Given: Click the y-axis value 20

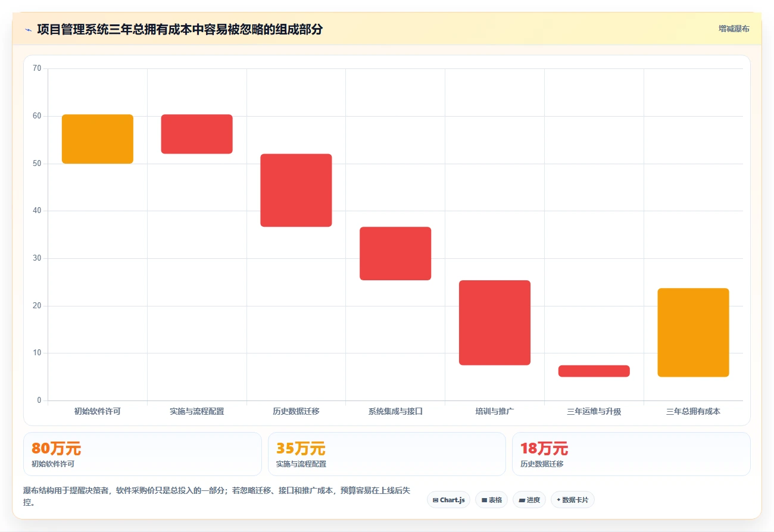Looking at the screenshot, I should click(x=37, y=306).
